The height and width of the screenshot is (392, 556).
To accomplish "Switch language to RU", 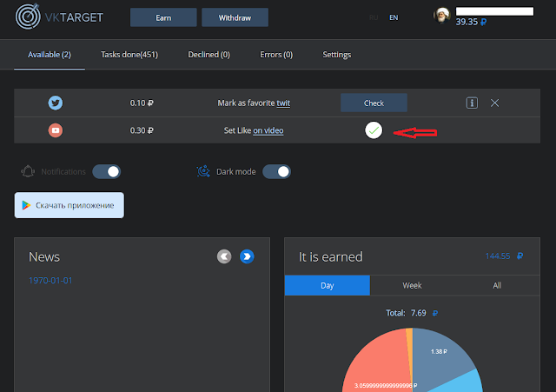I will point(374,17).
